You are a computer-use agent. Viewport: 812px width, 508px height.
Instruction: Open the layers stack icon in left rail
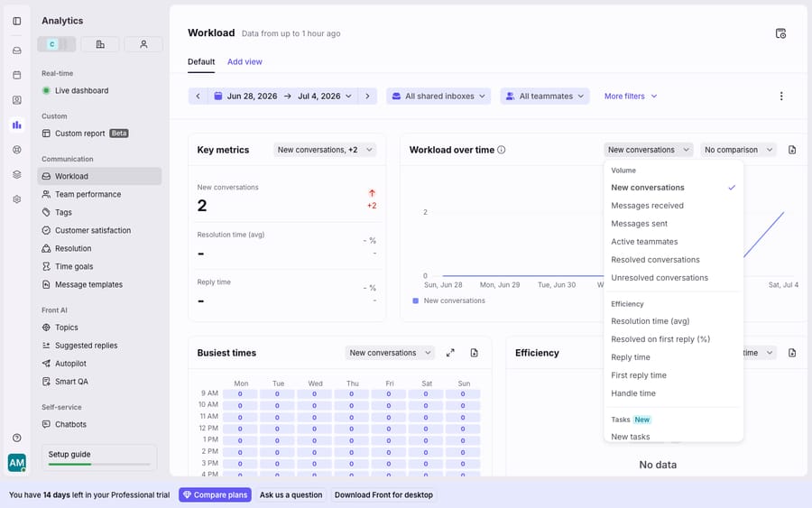point(17,174)
